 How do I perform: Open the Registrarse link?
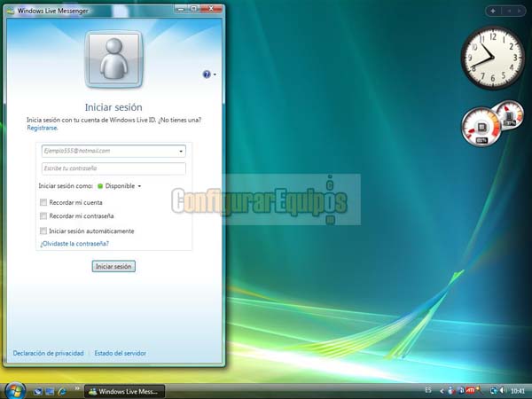pos(43,128)
